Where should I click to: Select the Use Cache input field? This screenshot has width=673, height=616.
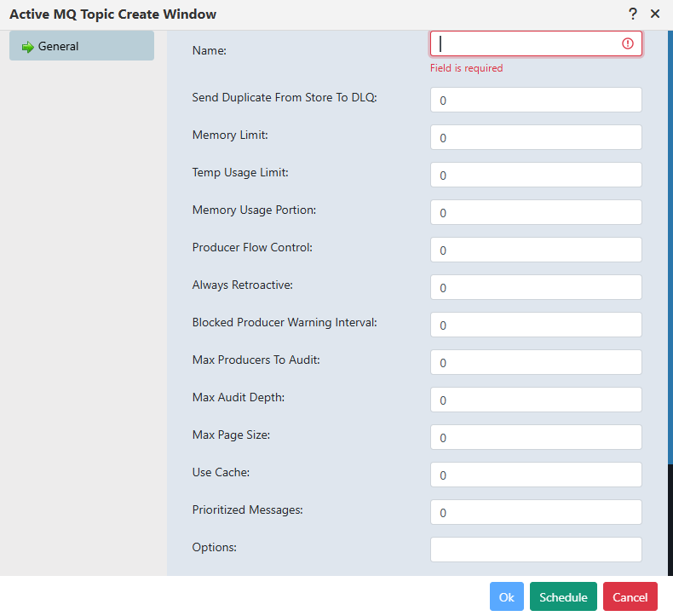536,475
